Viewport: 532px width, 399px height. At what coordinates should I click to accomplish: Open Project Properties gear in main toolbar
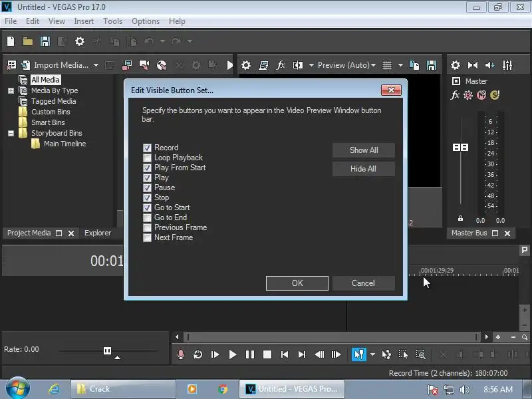pyautogui.click(x=79, y=41)
